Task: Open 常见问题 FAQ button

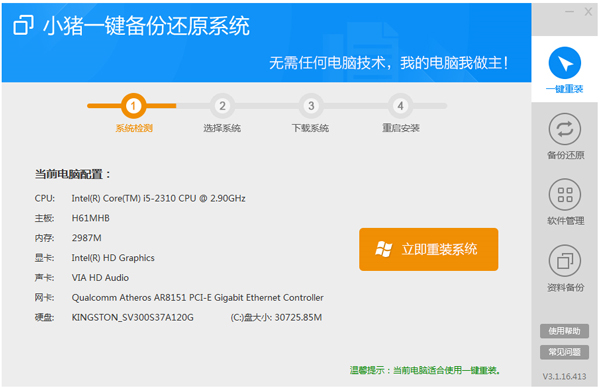Action: (x=564, y=352)
